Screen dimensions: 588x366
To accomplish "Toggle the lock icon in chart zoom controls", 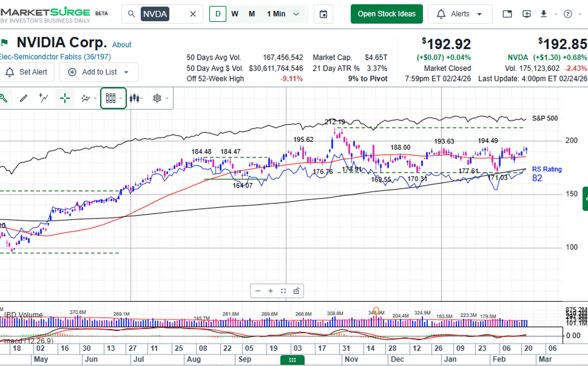I will [296, 291].
